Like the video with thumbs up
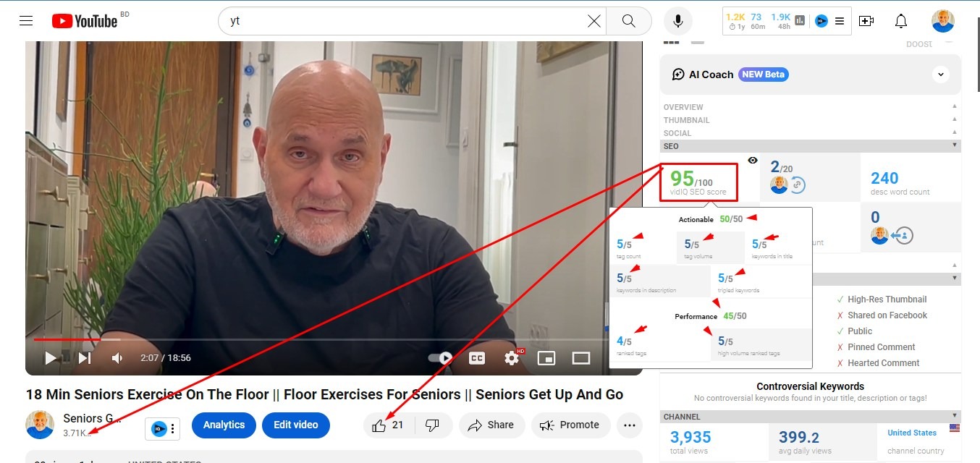 (x=388, y=425)
